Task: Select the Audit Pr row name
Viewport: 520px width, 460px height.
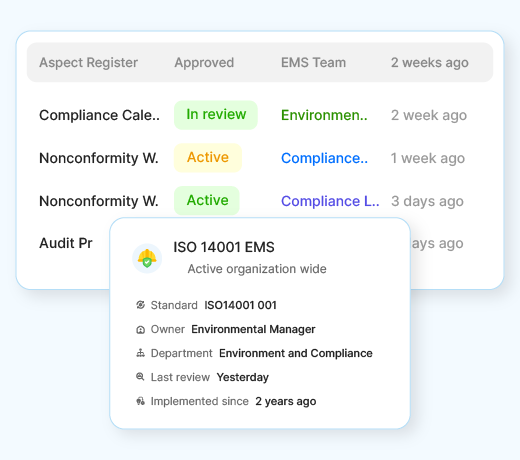Action: click(x=66, y=243)
